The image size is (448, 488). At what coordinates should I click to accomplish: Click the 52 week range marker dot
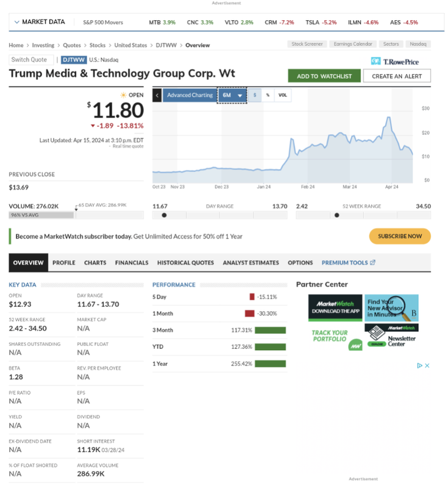coord(336,215)
